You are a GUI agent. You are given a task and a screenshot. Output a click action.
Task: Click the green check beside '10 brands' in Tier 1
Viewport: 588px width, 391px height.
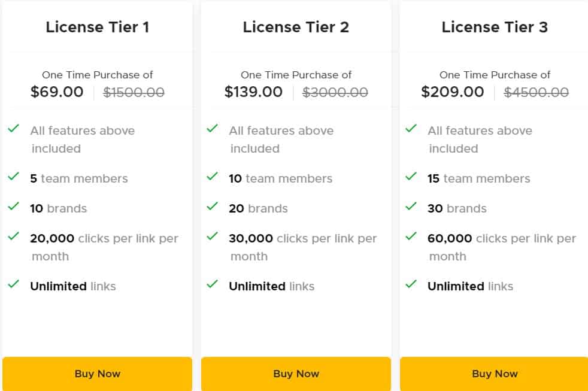click(x=14, y=205)
